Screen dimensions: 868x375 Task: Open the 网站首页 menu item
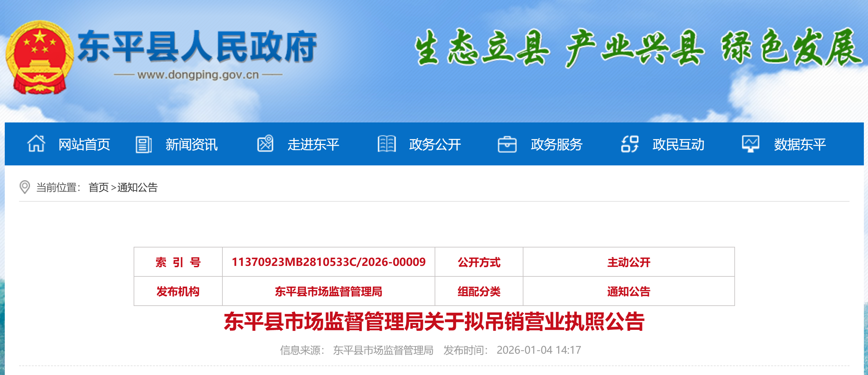tap(84, 144)
